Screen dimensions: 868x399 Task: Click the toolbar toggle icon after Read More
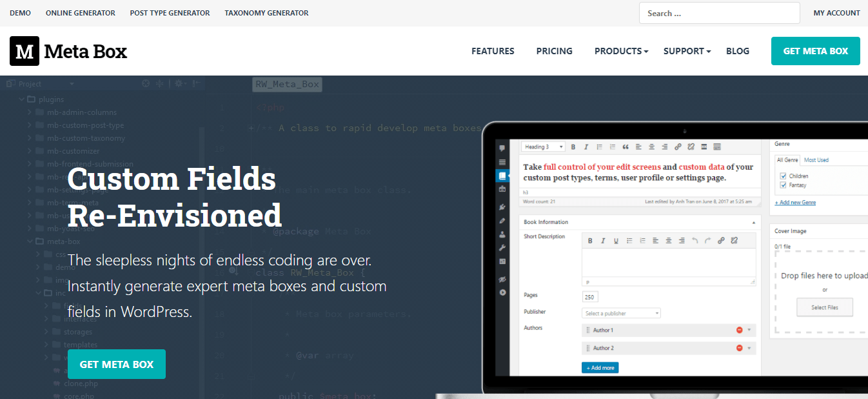[x=717, y=147]
